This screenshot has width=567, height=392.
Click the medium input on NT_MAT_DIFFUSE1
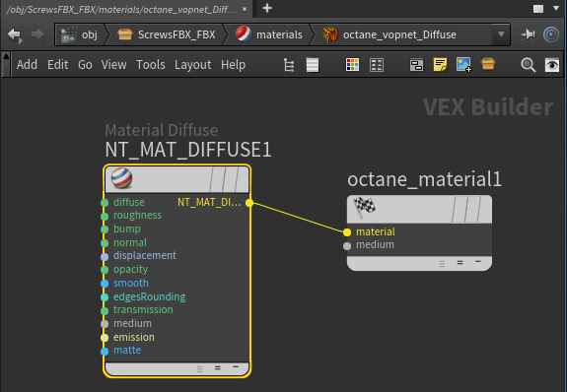tap(105, 324)
